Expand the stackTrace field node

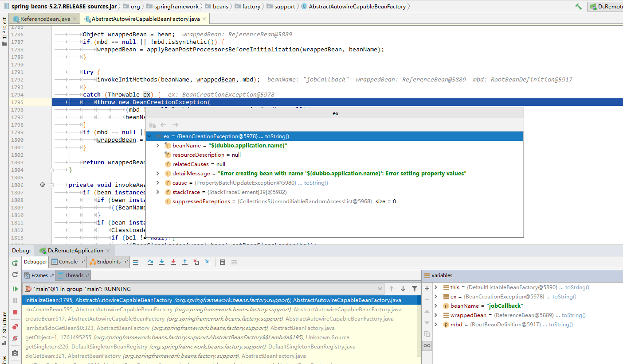pos(157,192)
